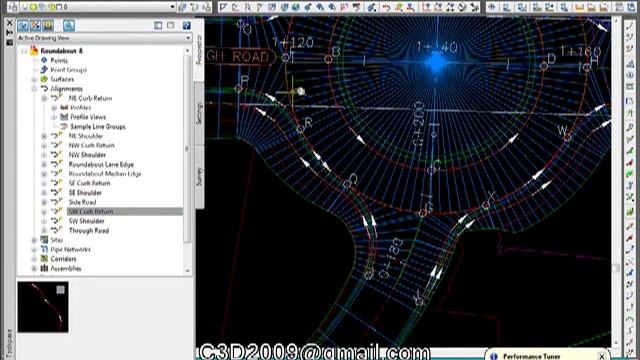Expand the Surfaces node

[x=34, y=79]
